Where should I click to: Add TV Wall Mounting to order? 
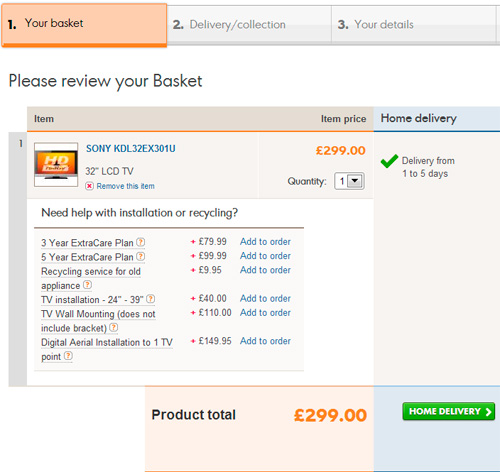[x=265, y=313]
